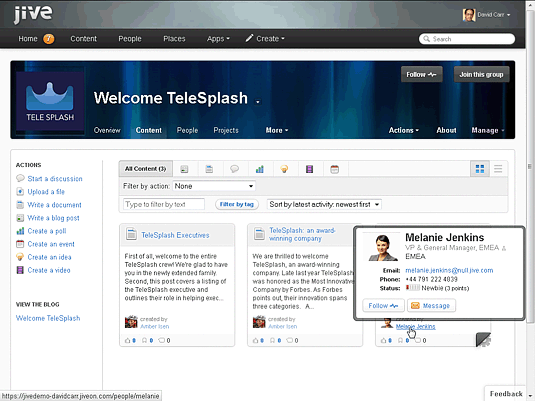Switch to list details view
This screenshot has height=401, width=535.
coord(498,169)
